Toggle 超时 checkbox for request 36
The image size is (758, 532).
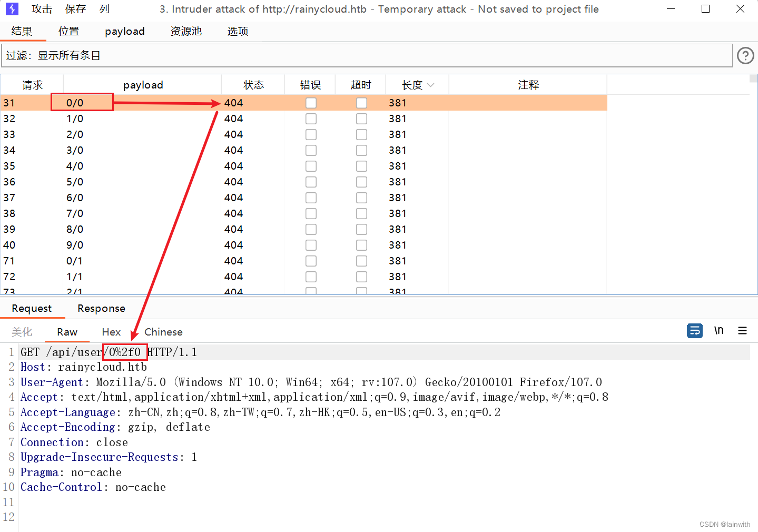[x=361, y=182]
